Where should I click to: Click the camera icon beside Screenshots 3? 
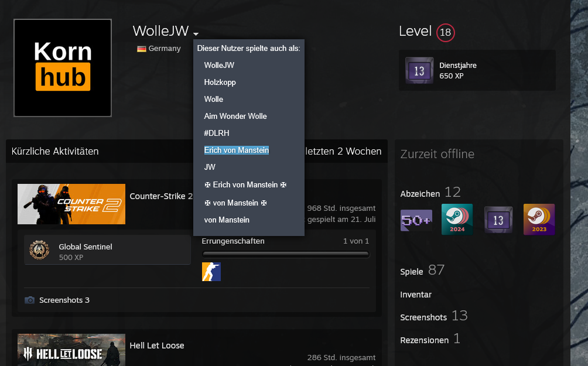click(30, 300)
